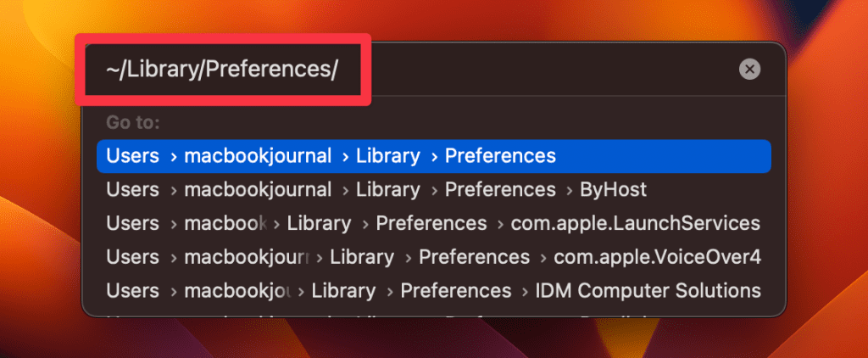This screenshot has width=868, height=358.
Task: Open the IDM Computer Solutions suggestion
Action: pyautogui.click(x=648, y=291)
